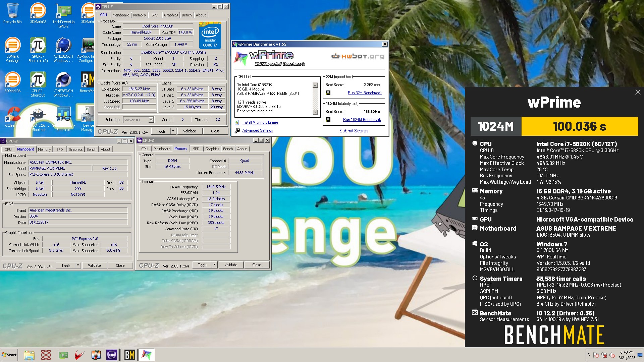Viewport: 644px width, 362px height.
Task: Switch to SPD tab in top CPU-Z window
Action: pos(155,15)
